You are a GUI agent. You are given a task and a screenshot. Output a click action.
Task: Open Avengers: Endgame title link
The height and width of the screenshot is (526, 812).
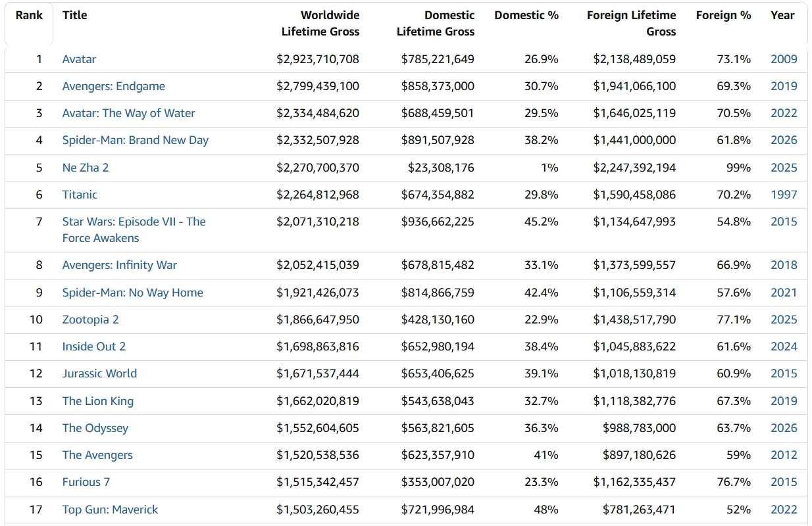114,86
